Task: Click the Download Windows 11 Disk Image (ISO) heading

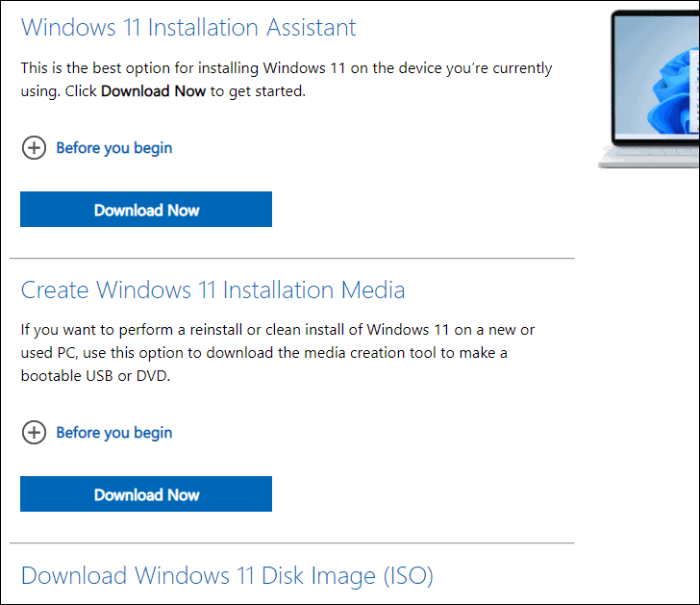Action: coord(227,575)
